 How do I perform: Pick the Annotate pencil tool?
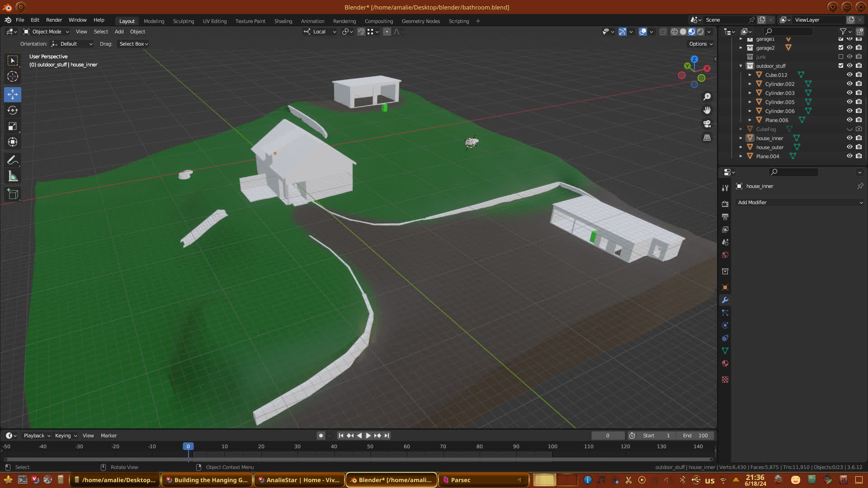pyautogui.click(x=13, y=160)
